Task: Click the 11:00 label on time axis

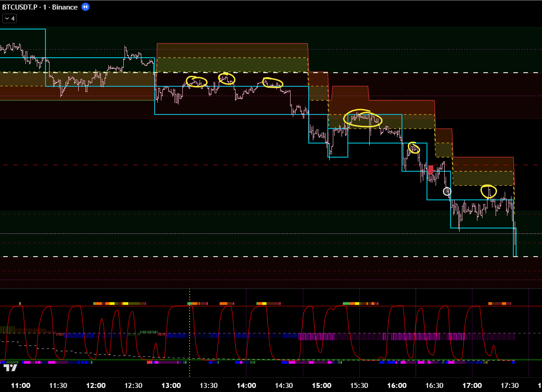Action: tap(20, 386)
